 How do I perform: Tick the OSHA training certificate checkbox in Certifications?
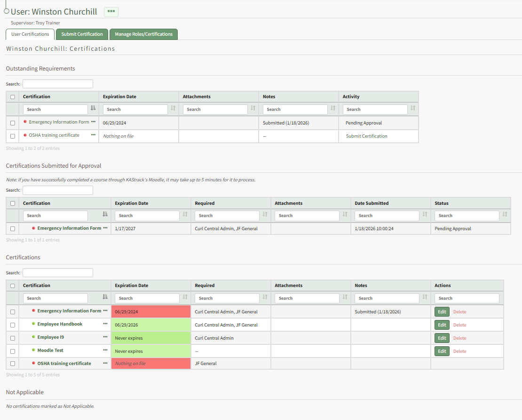pyautogui.click(x=13, y=364)
